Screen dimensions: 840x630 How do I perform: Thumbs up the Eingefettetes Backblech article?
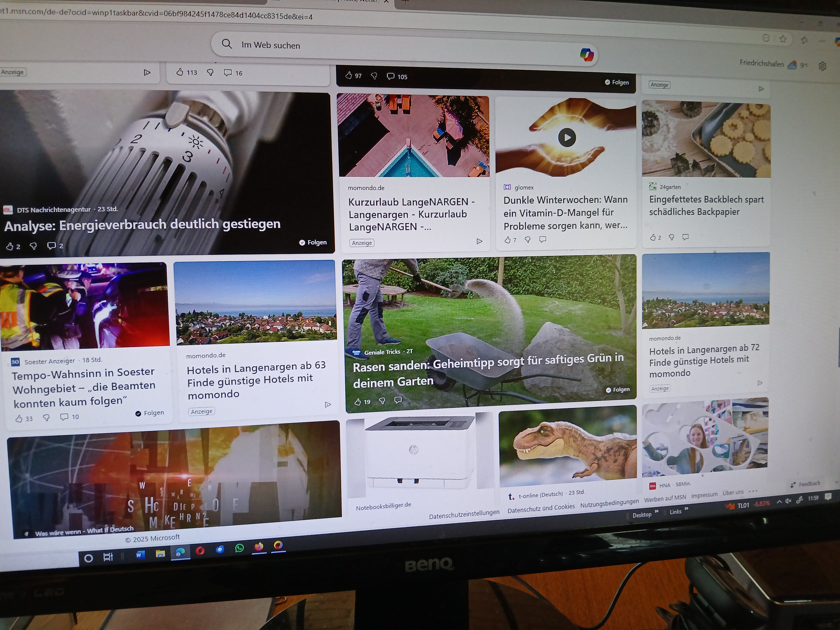tap(652, 237)
